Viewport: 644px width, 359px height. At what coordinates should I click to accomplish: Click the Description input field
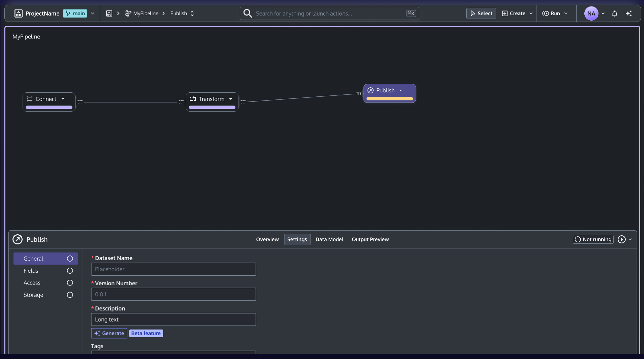(x=173, y=320)
